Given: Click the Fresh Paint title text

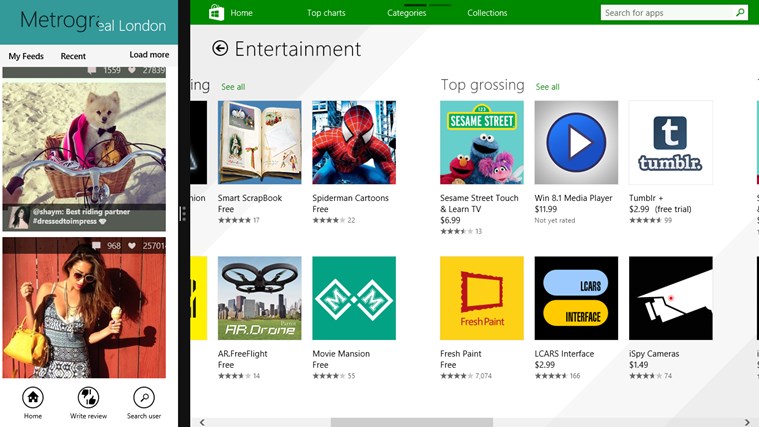Looking at the screenshot, I should point(461,354).
